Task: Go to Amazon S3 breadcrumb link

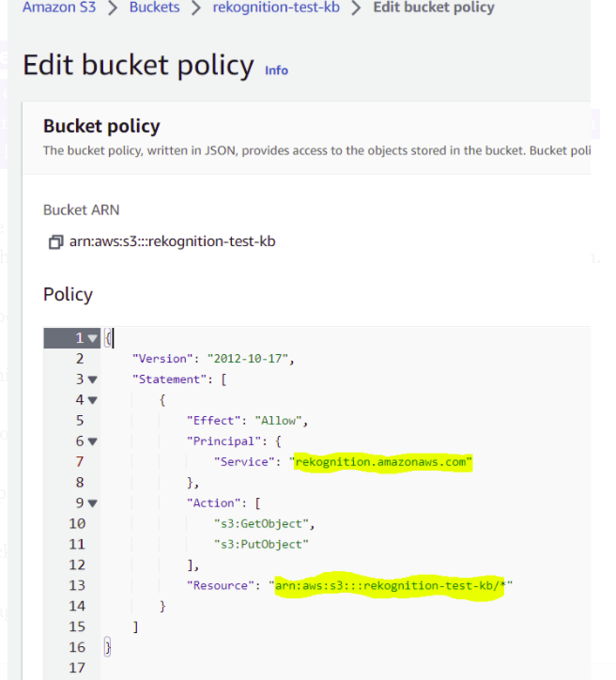Action: tap(60, 8)
